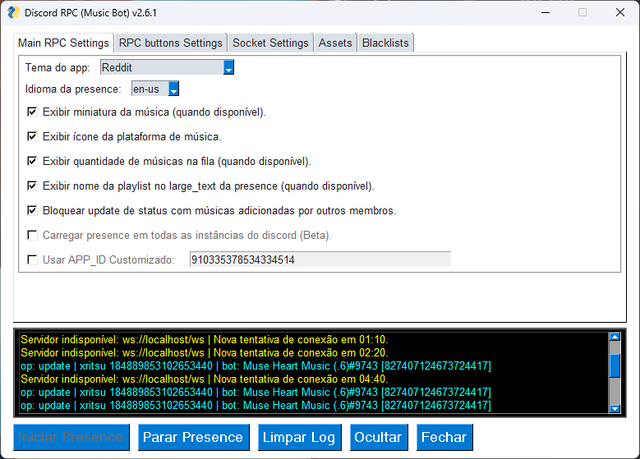Close the Discord RPC window
The height and width of the screenshot is (459, 640).
click(x=620, y=13)
